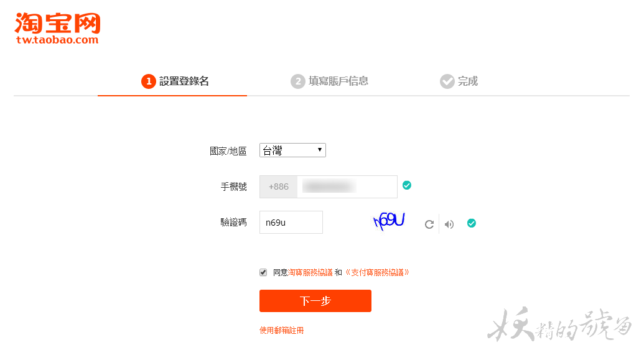The image size is (644, 350).
Task: Click the green checkmark beside captcha
Action: point(472,223)
